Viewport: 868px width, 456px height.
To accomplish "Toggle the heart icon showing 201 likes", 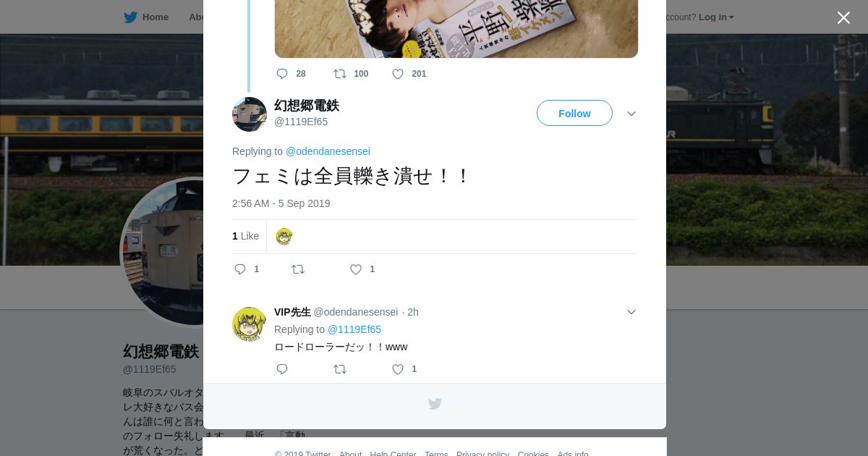I will pyautogui.click(x=398, y=74).
